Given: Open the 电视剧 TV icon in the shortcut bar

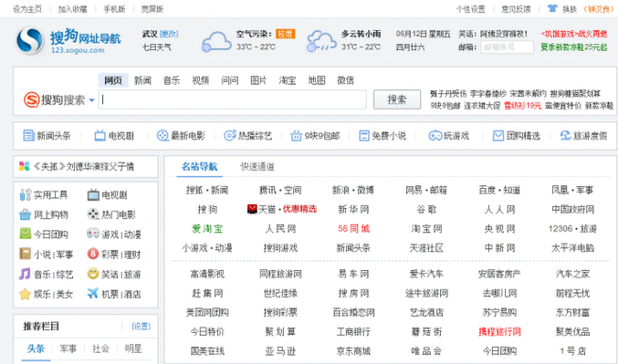Looking at the screenshot, I should [100, 136].
